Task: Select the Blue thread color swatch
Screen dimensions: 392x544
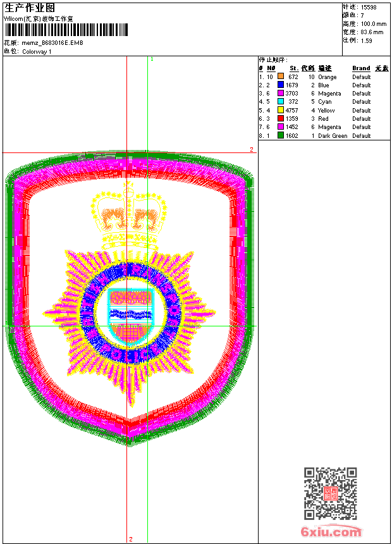Action: pyautogui.click(x=281, y=85)
